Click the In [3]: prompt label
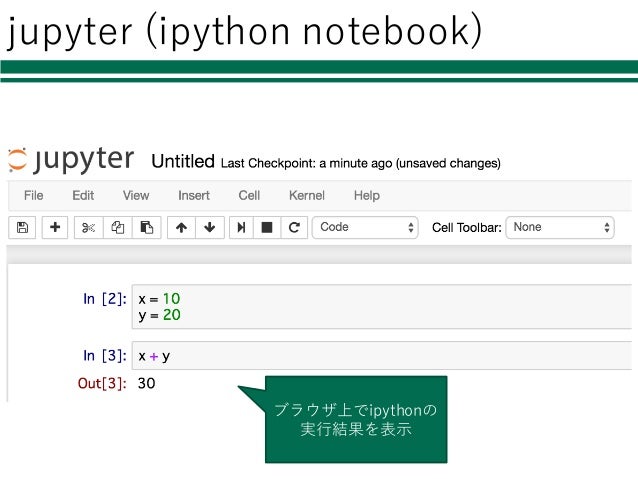The width and height of the screenshot is (638, 479). [105, 356]
